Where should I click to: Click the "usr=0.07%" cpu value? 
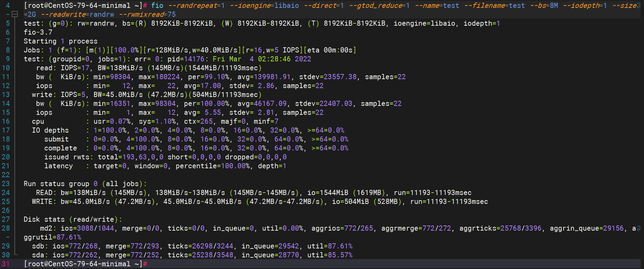coord(112,121)
